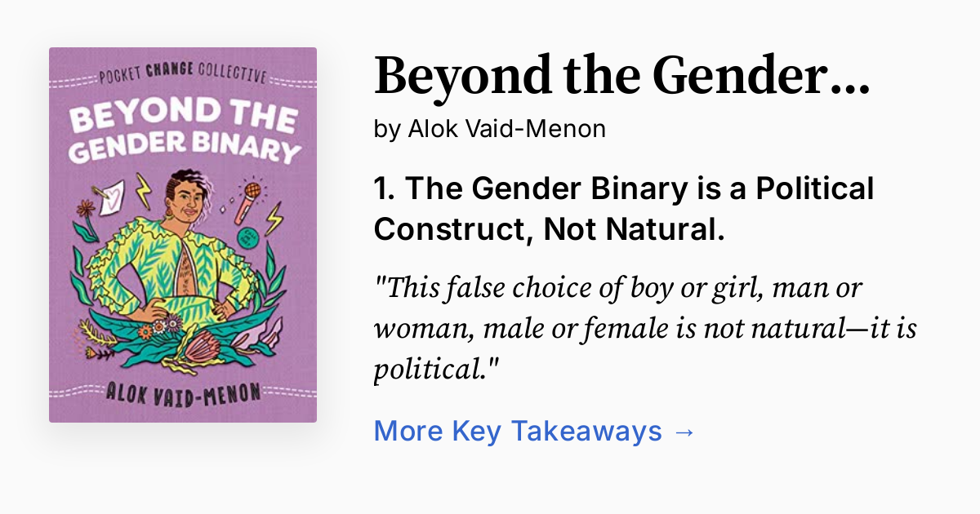Screen dimensions: 980x514
Task: Click the word political ending the quote
Action: tap(431, 371)
